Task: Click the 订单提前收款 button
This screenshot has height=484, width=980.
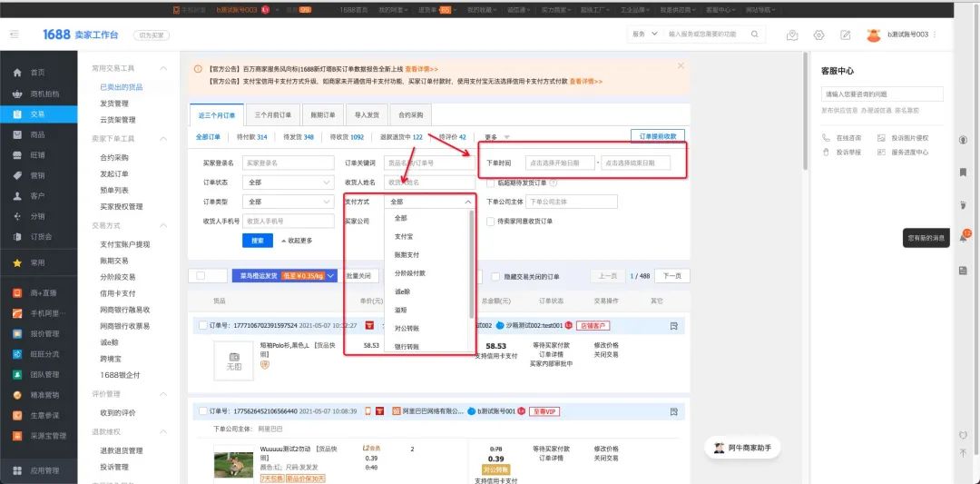Action: pyautogui.click(x=658, y=135)
